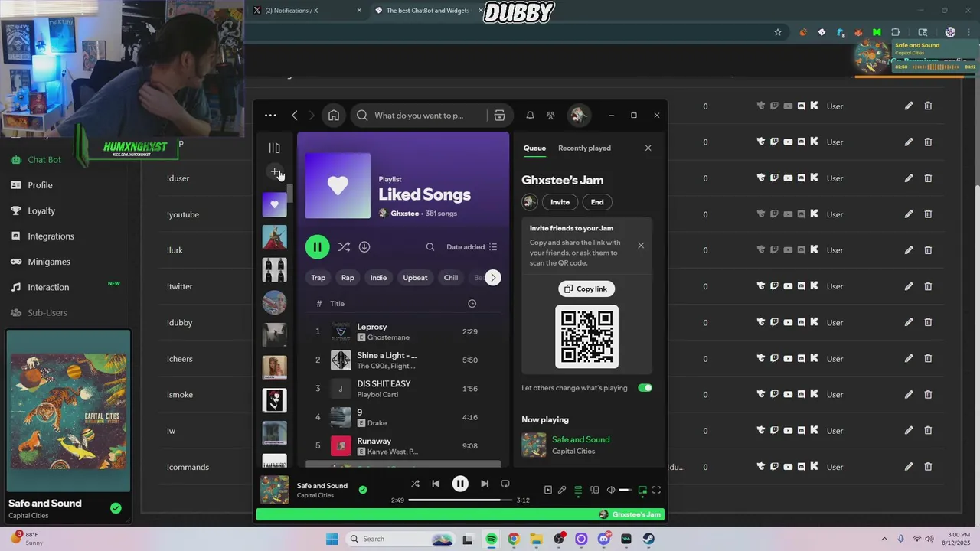This screenshot has height=551, width=980.
Task: Play Leprosy by Ghostemane
Action: click(403, 331)
